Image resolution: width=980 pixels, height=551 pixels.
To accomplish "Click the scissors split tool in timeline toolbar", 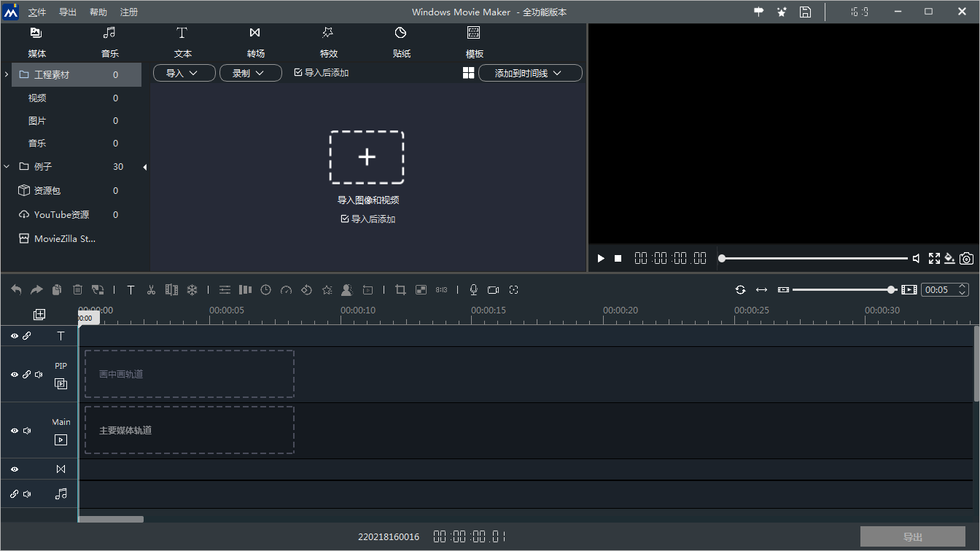I will click(x=151, y=290).
